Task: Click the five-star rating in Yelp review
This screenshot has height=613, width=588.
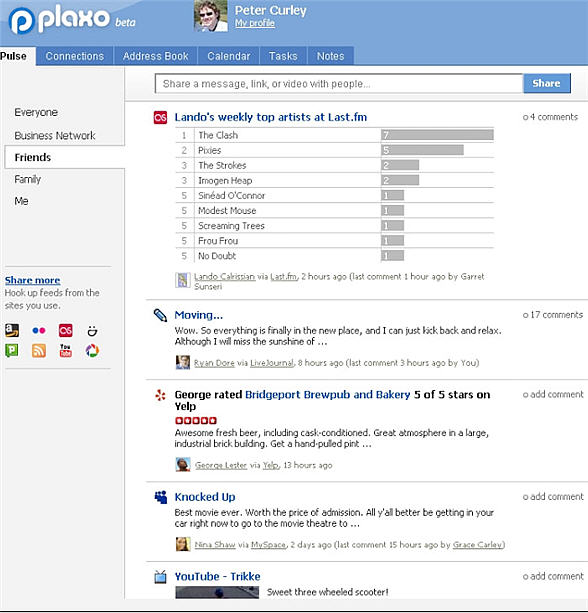Action: 196,421
